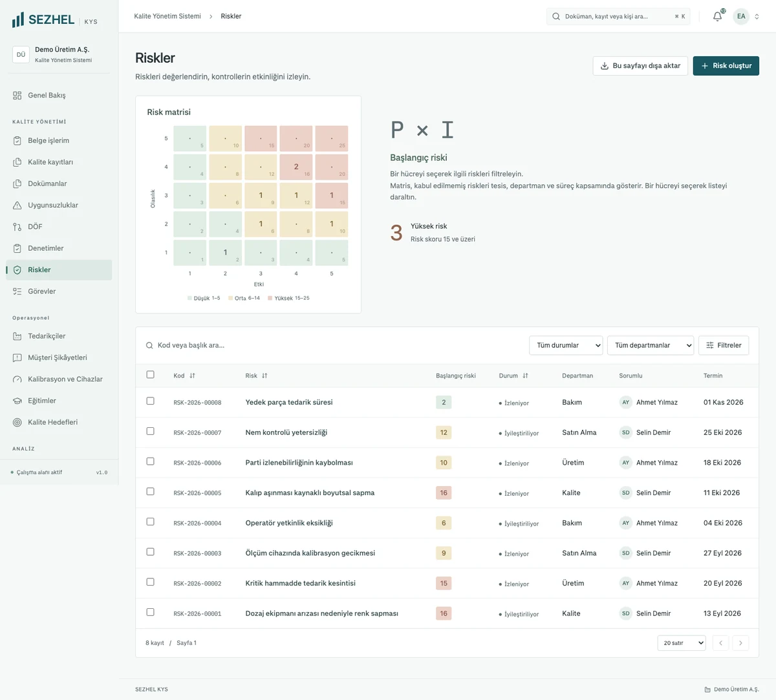Click the SEZHEL logo icon
Viewport: 776px width, 700px height.
click(18, 20)
